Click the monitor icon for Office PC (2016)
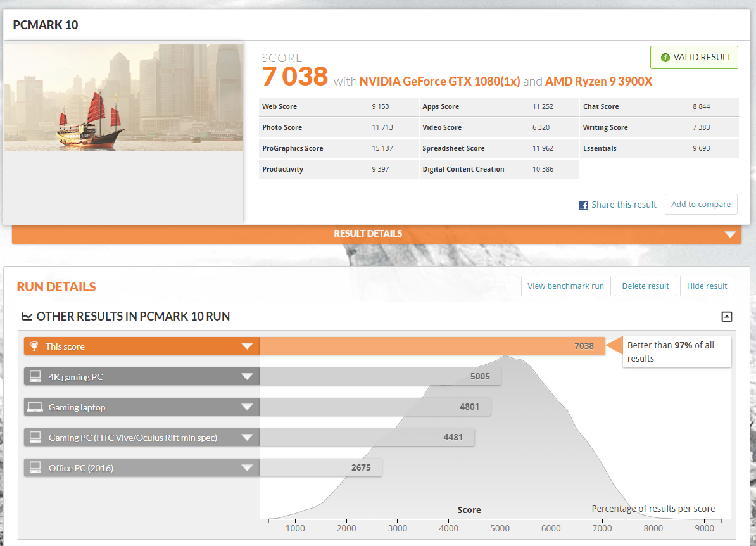 pos(35,467)
